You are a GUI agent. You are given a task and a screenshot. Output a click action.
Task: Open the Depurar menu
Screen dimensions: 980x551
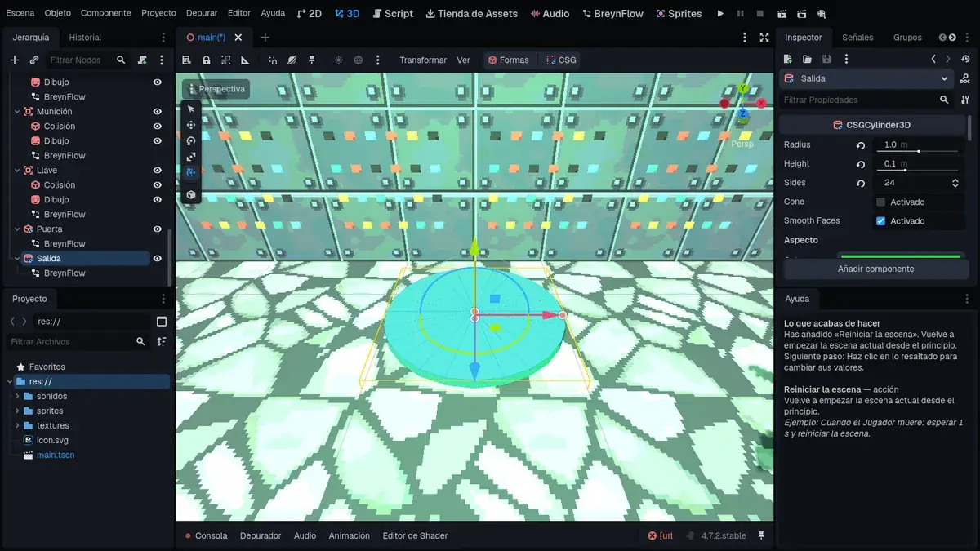click(x=202, y=13)
